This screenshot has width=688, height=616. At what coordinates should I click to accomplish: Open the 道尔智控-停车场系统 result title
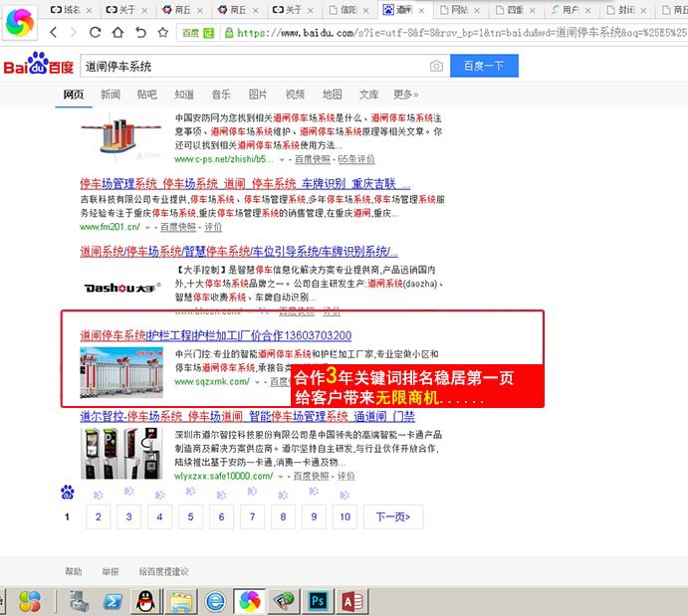(x=247, y=416)
